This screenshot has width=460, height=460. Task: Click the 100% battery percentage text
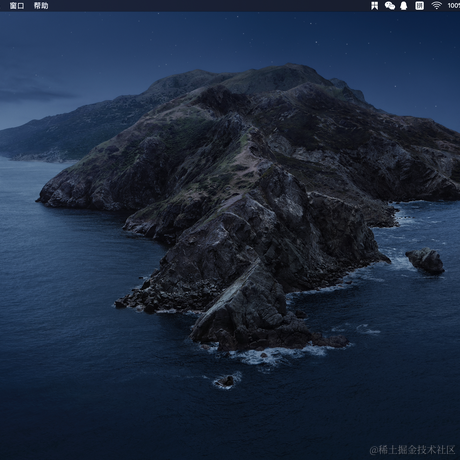454,6
